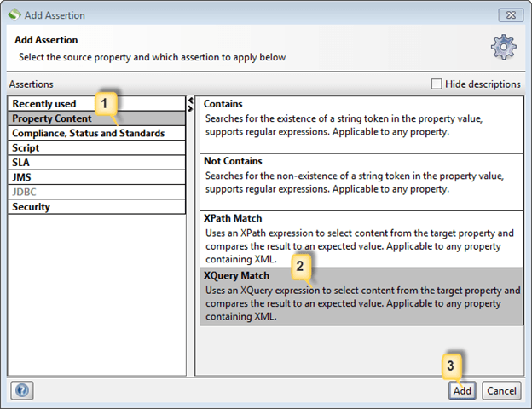
Task: Select the Recently used category
Action: point(44,104)
